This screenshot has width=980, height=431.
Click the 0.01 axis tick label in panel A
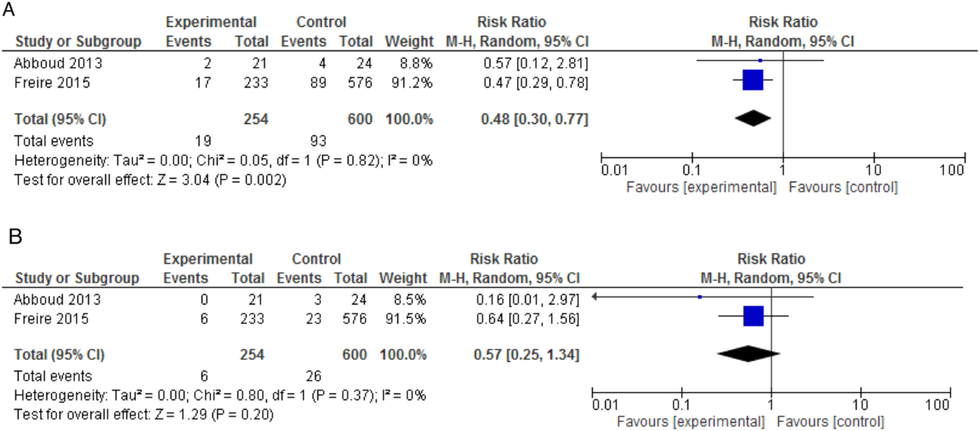pos(615,170)
